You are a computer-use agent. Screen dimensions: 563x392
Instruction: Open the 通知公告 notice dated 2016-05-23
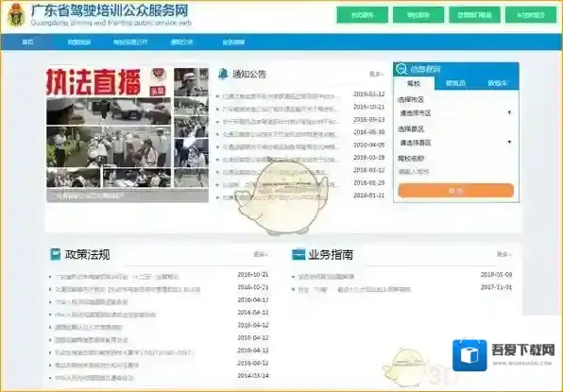click(x=281, y=121)
